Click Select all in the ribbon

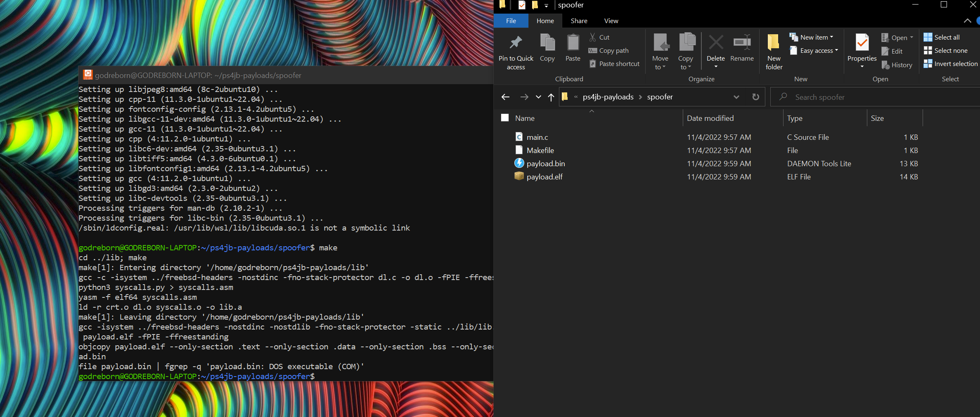tap(942, 38)
